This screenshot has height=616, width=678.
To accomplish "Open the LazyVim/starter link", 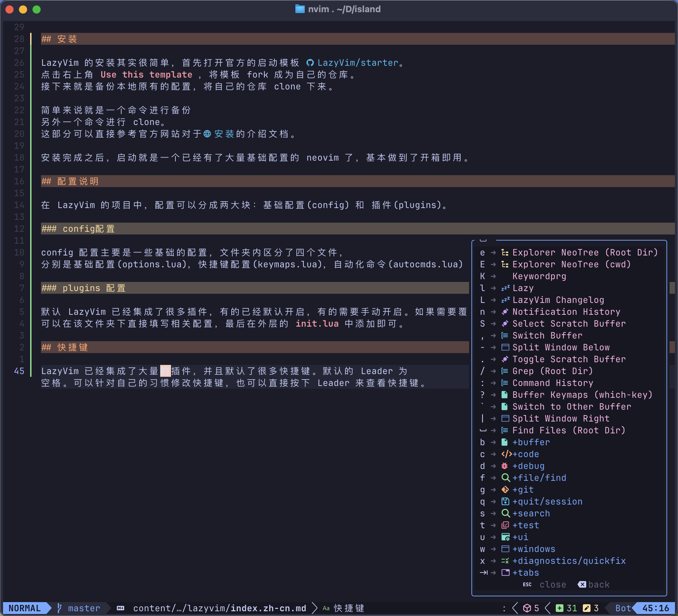I will pos(358,63).
